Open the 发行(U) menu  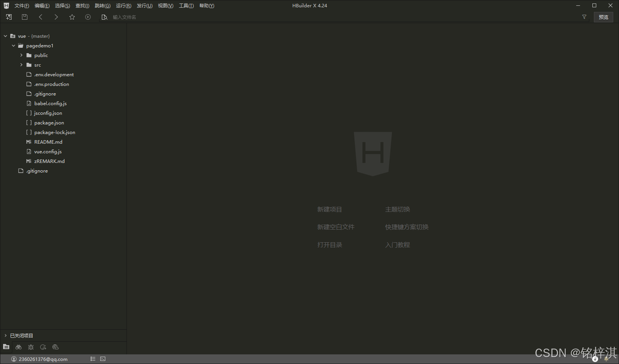click(x=145, y=6)
